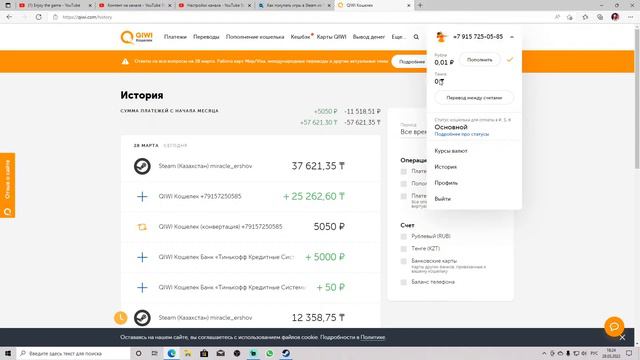Open Microsoft Edge from taskbar
Screen dimensions: 640x360
[x=171, y=353]
